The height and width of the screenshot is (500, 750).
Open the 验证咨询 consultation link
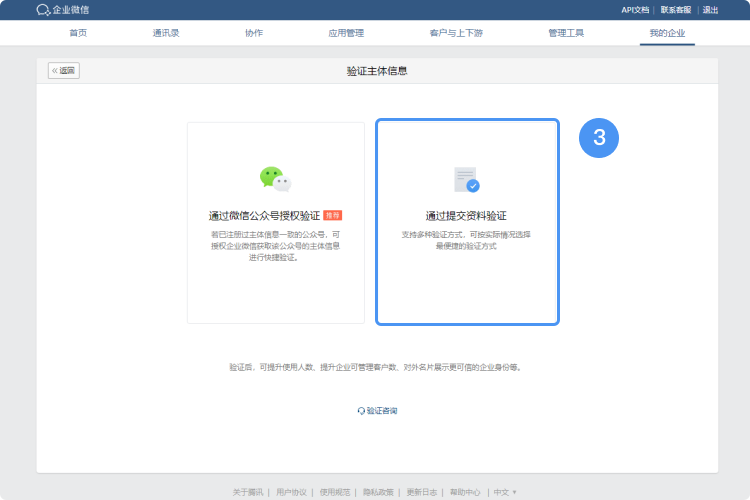pos(377,411)
